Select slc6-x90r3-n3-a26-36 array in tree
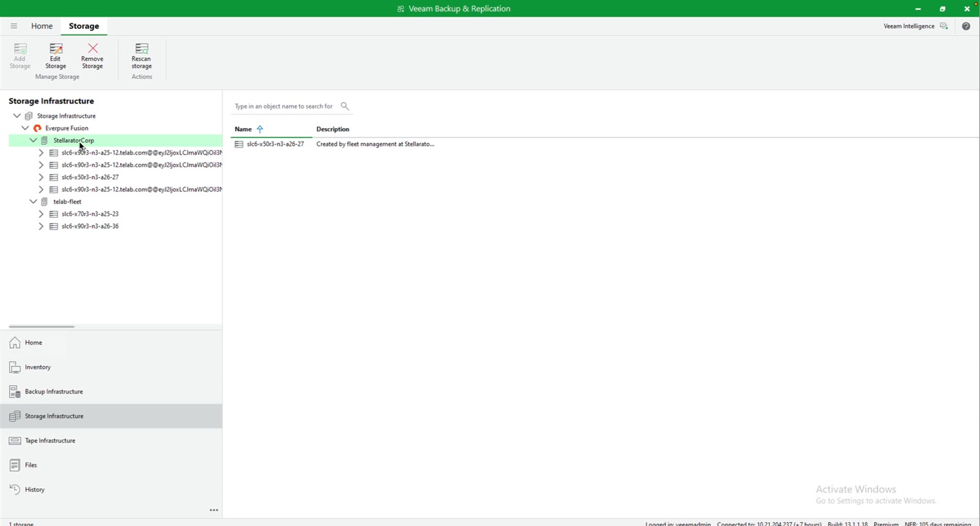980x526 pixels. coord(90,226)
